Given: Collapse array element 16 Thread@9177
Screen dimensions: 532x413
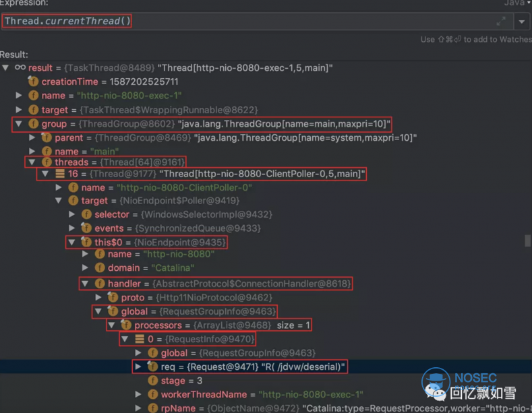Looking at the screenshot, I should pos(45,174).
